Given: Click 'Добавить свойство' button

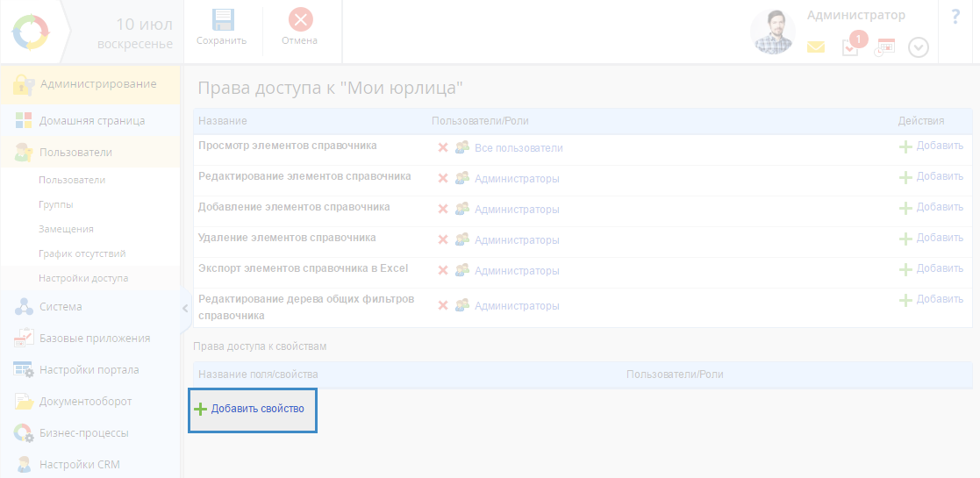Looking at the screenshot, I should tap(251, 409).
